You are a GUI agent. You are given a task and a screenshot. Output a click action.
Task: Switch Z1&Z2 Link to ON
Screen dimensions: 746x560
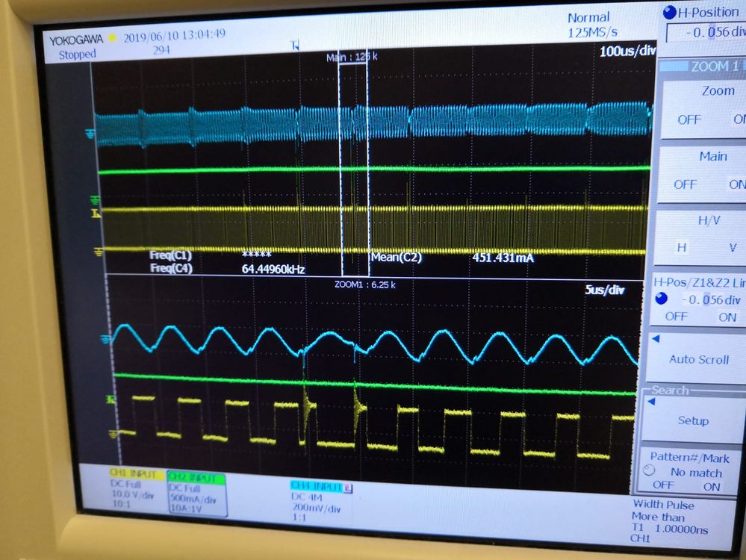(727, 317)
